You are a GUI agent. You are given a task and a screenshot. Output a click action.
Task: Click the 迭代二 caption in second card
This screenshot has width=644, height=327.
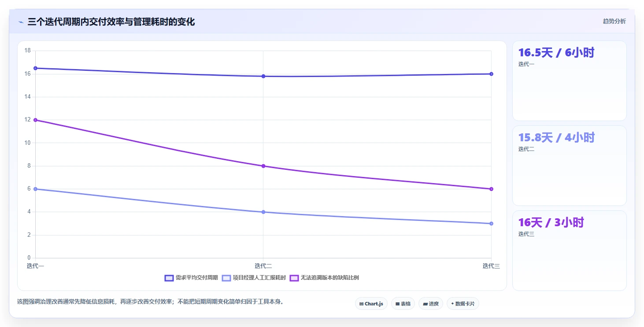coord(526,149)
